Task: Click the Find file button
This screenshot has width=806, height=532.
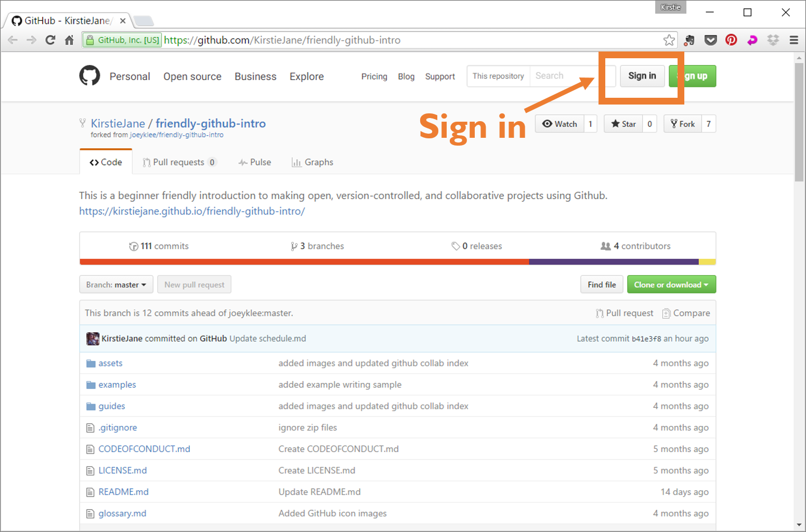Action: 602,284
